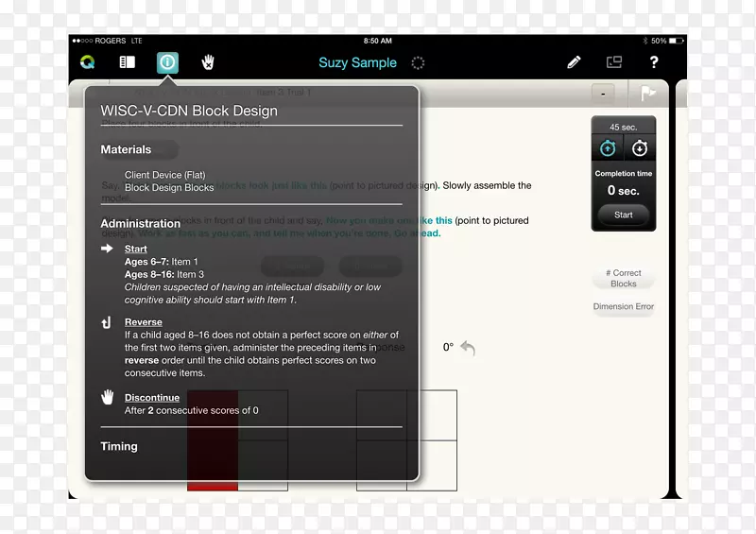Open the Discontinue rule link
Screen dimensions: 756x534
point(152,398)
